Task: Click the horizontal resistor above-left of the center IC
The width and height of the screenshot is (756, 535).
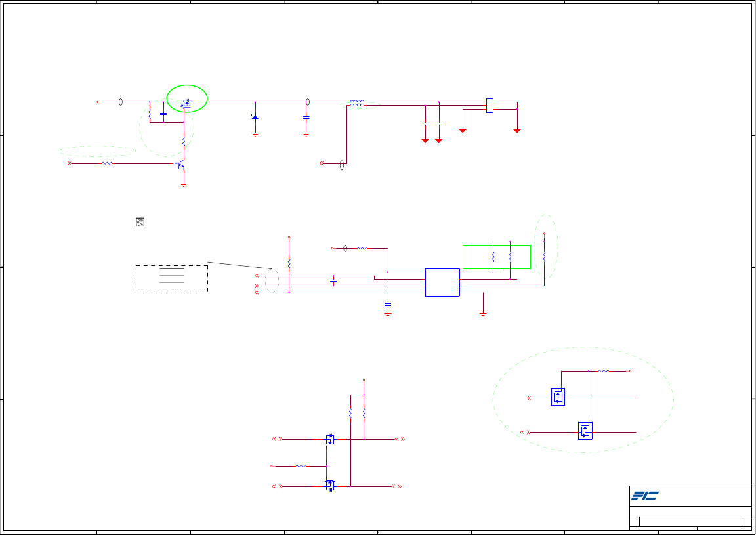Action: click(x=362, y=248)
